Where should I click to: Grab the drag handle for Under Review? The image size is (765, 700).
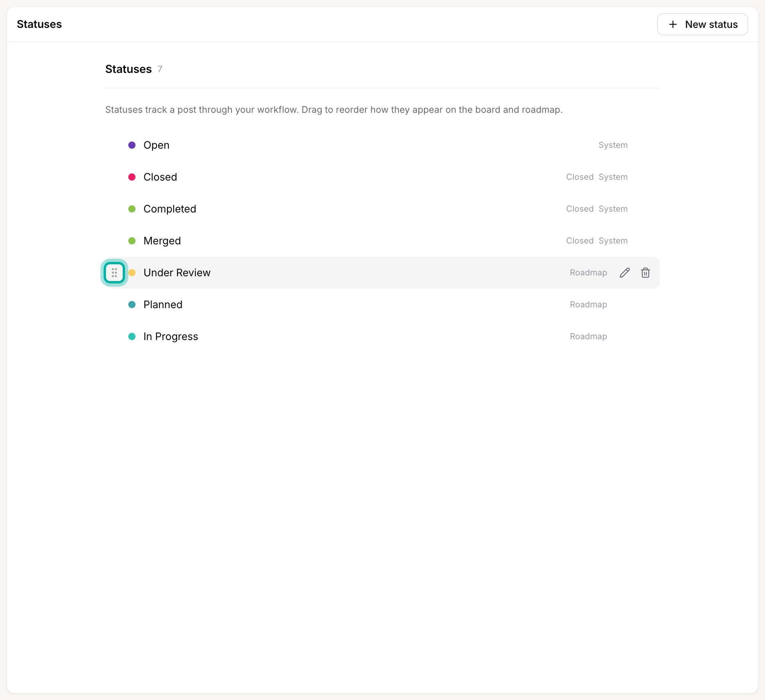(114, 273)
